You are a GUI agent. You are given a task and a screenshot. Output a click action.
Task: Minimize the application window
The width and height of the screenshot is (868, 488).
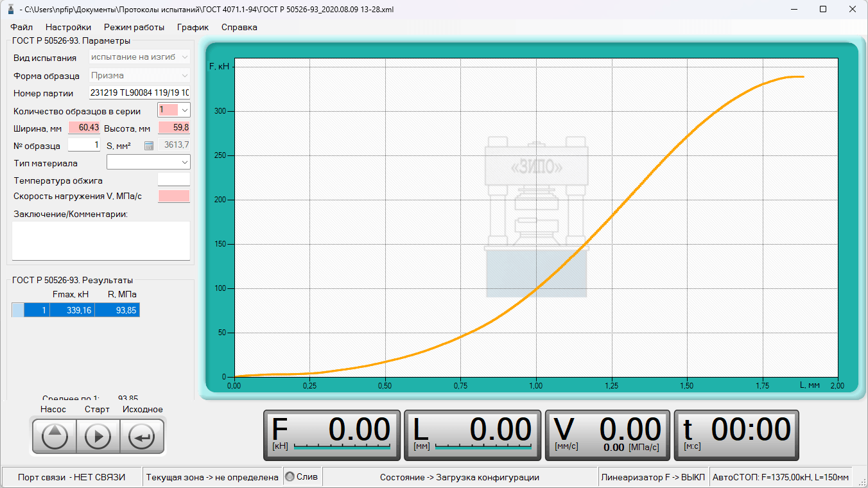(x=794, y=10)
